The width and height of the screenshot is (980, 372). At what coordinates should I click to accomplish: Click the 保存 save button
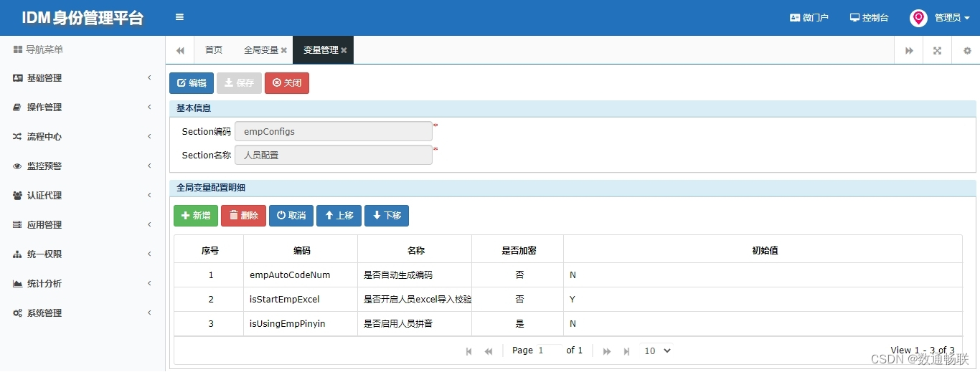(x=239, y=83)
